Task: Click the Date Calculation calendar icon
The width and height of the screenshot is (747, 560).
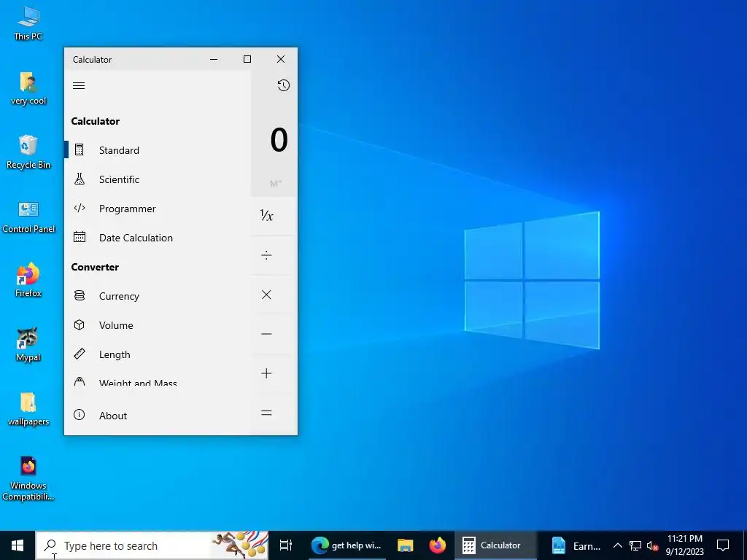Action: tap(80, 237)
